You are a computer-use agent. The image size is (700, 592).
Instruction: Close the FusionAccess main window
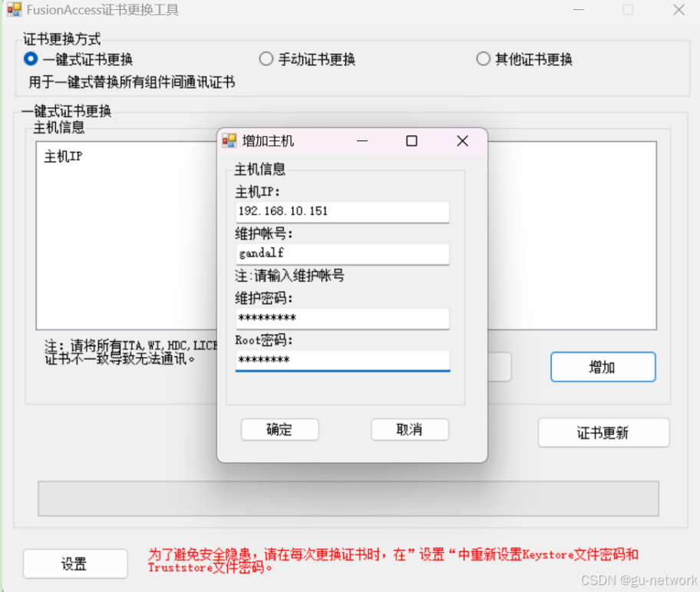679,10
